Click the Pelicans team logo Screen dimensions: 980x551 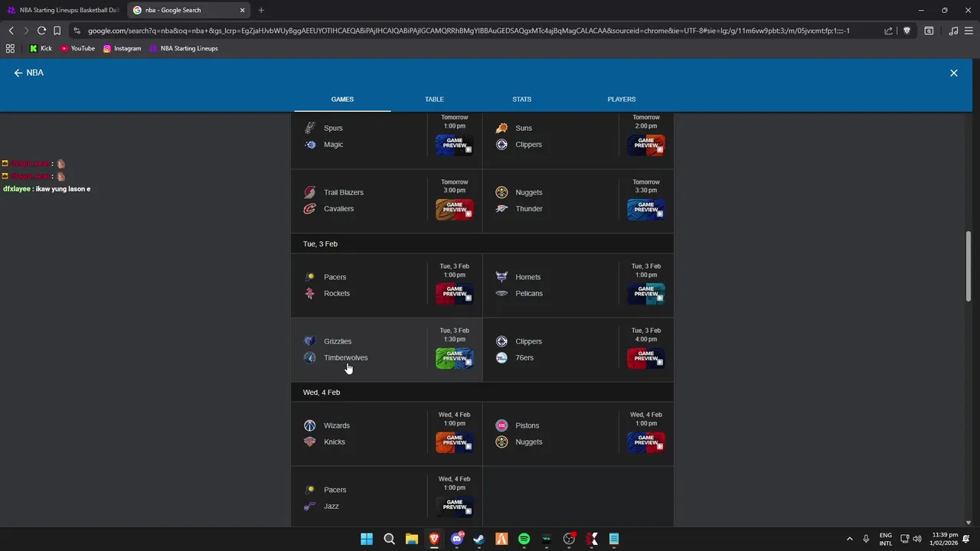pyautogui.click(x=501, y=293)
